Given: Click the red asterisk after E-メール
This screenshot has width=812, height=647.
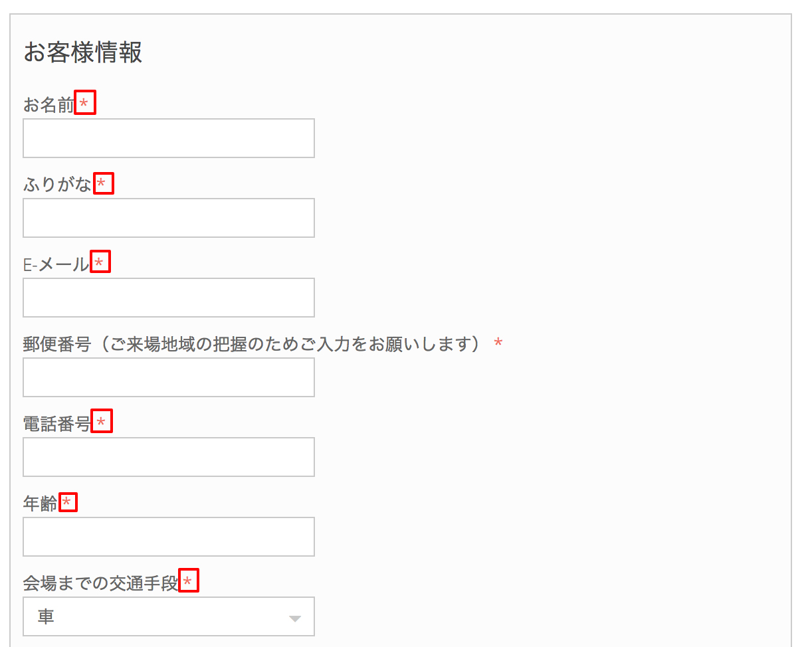Looking at the screenshot, I should click(100, 262).
